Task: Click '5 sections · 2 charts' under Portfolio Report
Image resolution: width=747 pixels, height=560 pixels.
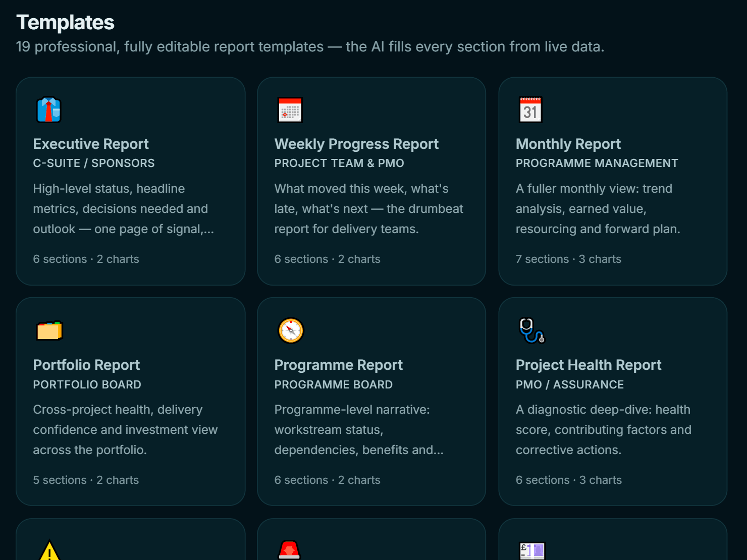Action: point(86,480)
